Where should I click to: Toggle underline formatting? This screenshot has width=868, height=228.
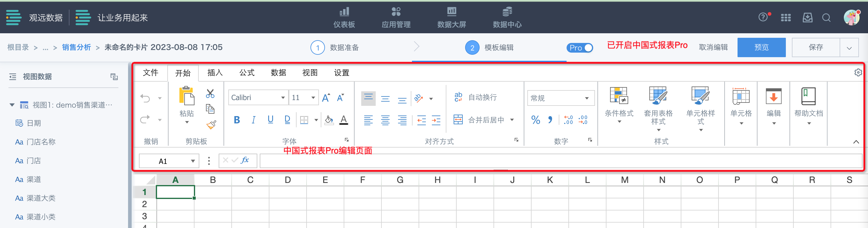pos(270,120)
